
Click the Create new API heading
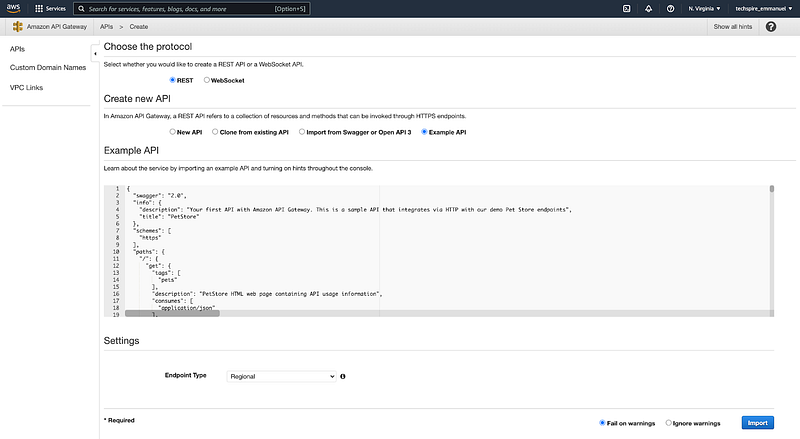[x=137, y=99]
